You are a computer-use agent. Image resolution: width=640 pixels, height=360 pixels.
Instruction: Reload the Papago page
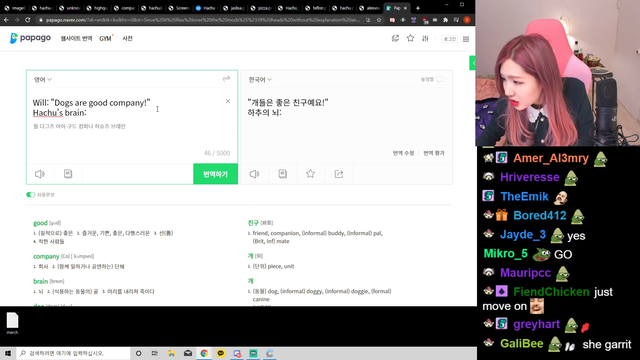pyautogui.click(x=28, y=20)
